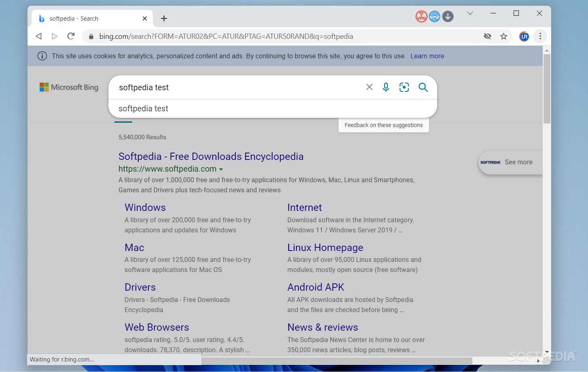Open the ad blocker mask icon
Image resolution: width=588 pixels, height=372 pixels.
434,17
